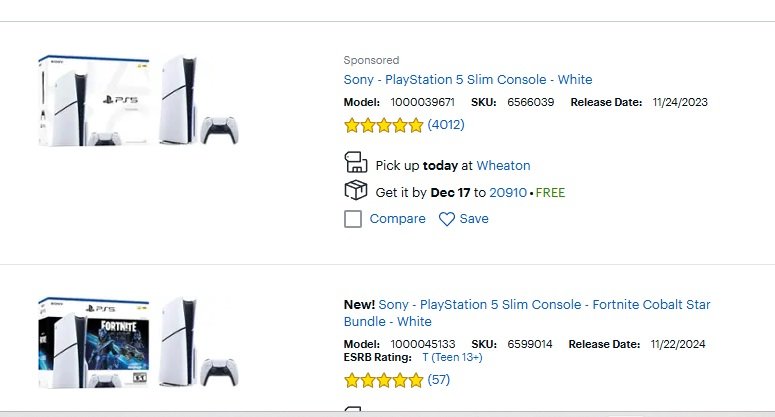
Task: Click the shipping box delivery icon
Action: (355, 191)
